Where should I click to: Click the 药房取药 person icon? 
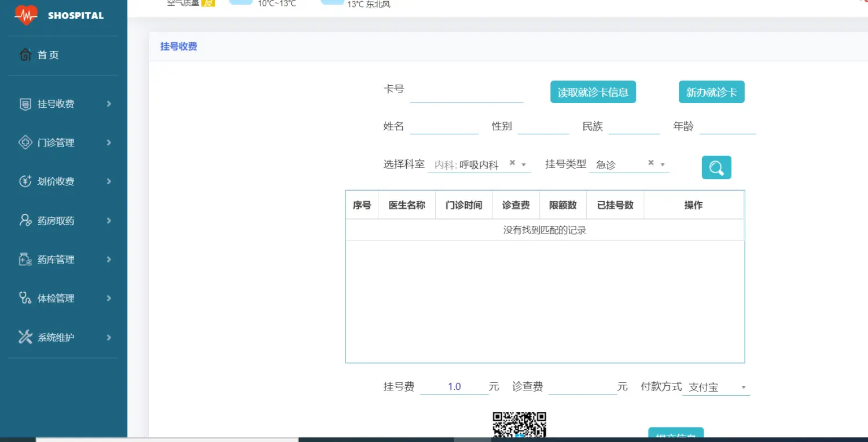click(x=25, y=220)
